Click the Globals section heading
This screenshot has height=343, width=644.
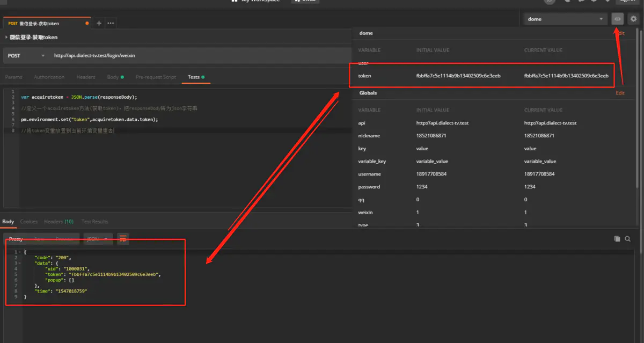coord(368,93)
